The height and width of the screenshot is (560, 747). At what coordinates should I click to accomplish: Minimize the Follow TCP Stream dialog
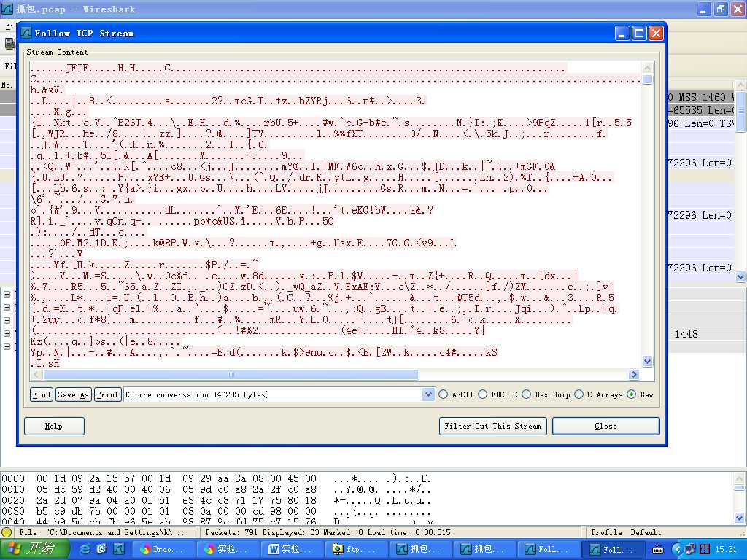tap(622, 33)
